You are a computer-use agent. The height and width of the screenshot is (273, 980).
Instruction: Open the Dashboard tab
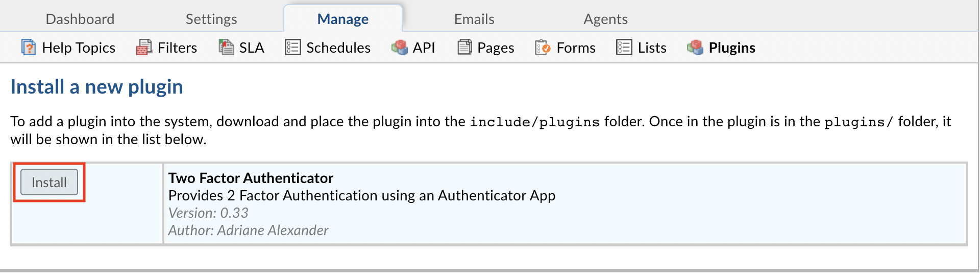pos(80,19)
